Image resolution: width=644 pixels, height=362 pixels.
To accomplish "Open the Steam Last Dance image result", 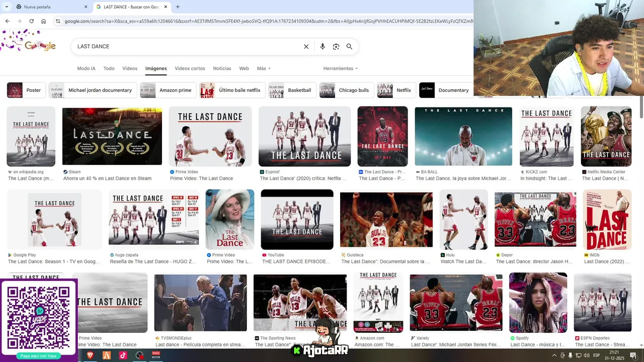I will [x=112, y=136].
